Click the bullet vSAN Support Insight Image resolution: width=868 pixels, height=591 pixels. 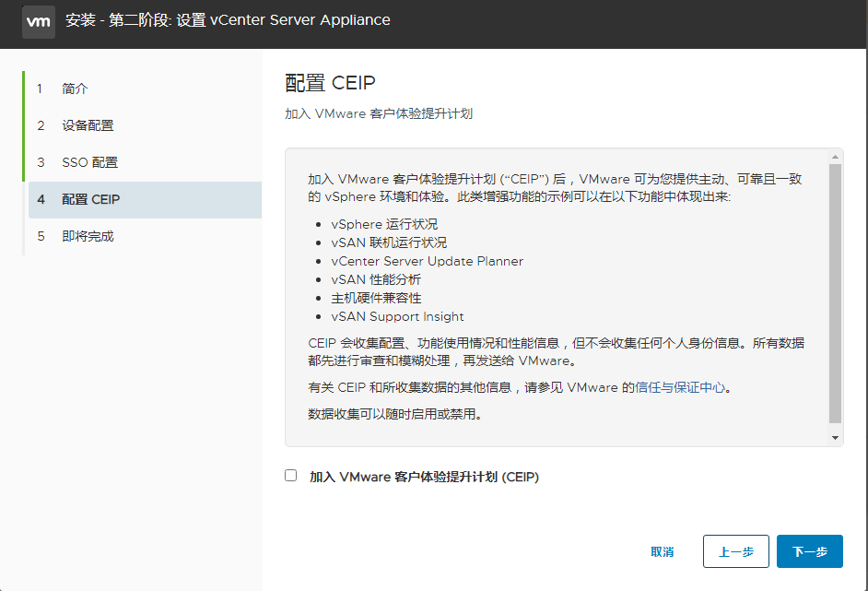pyautogui.click(x=397, y=317)
